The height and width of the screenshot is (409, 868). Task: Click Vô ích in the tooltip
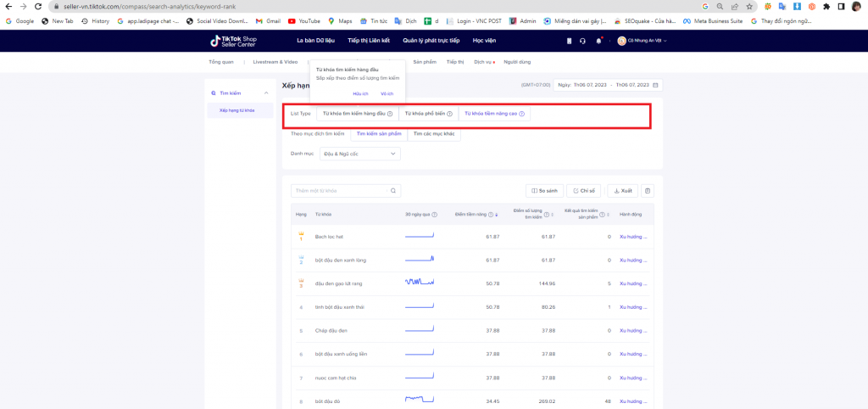tap(387, 93)
